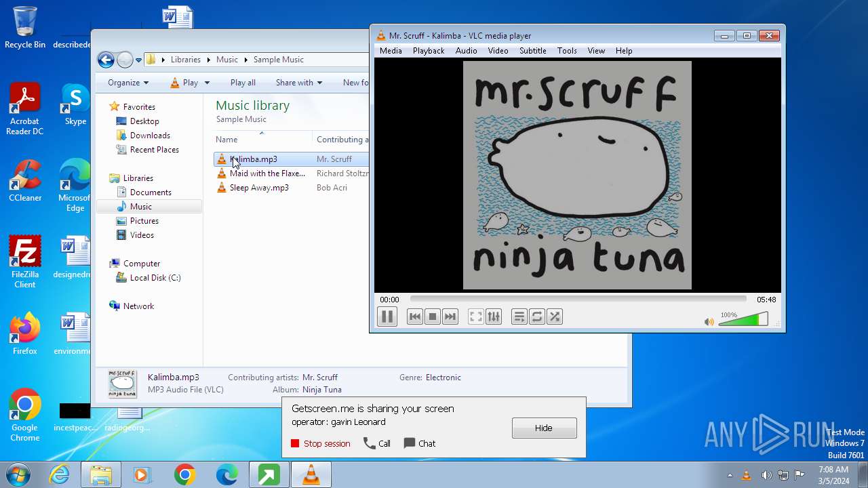Click Play all in Explorer toolbar
This screenshot has width=868, height=488.
coord(243,83)
